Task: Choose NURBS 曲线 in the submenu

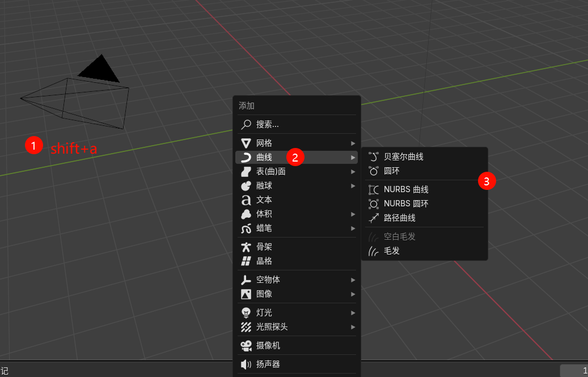Action: coord(406,189)
